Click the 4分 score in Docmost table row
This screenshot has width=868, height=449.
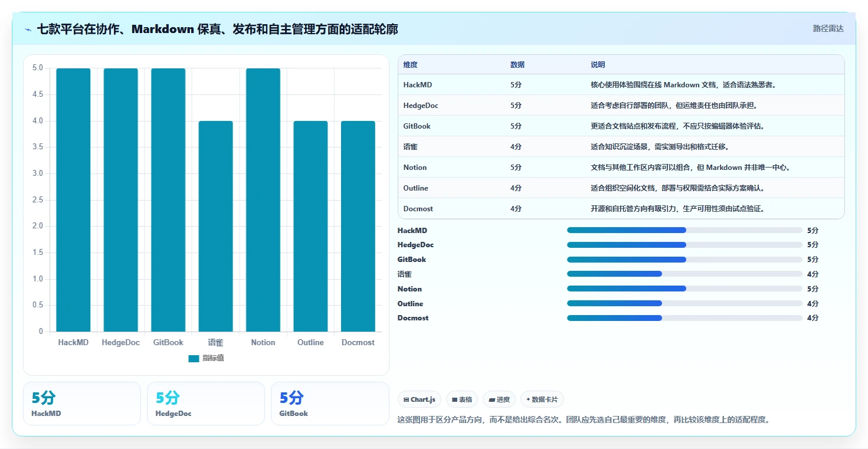516,209
